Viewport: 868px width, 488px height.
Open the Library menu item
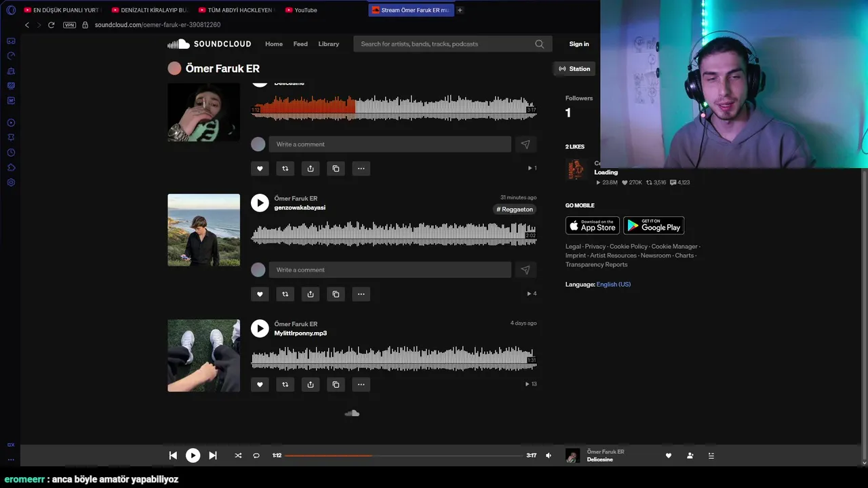coord(328,44)
